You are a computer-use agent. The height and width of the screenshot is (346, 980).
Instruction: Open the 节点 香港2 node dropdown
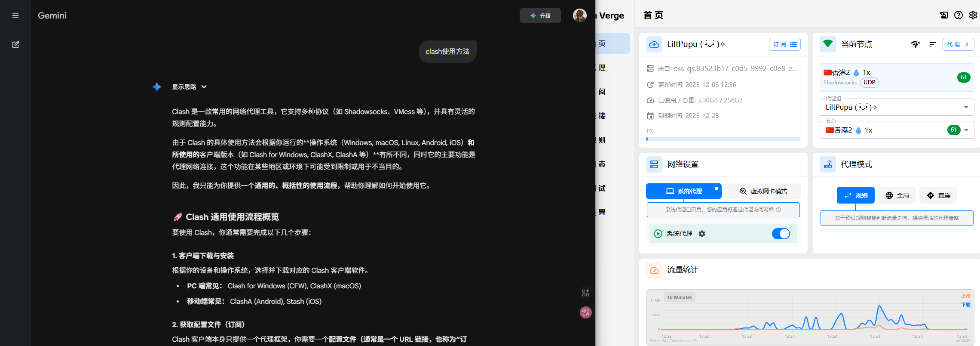897,130
